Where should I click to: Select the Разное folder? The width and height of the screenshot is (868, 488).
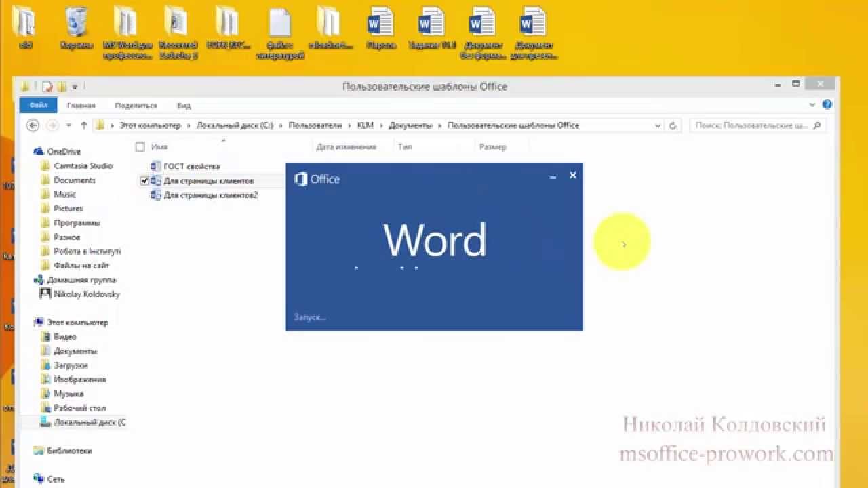(x=67, y=237)
